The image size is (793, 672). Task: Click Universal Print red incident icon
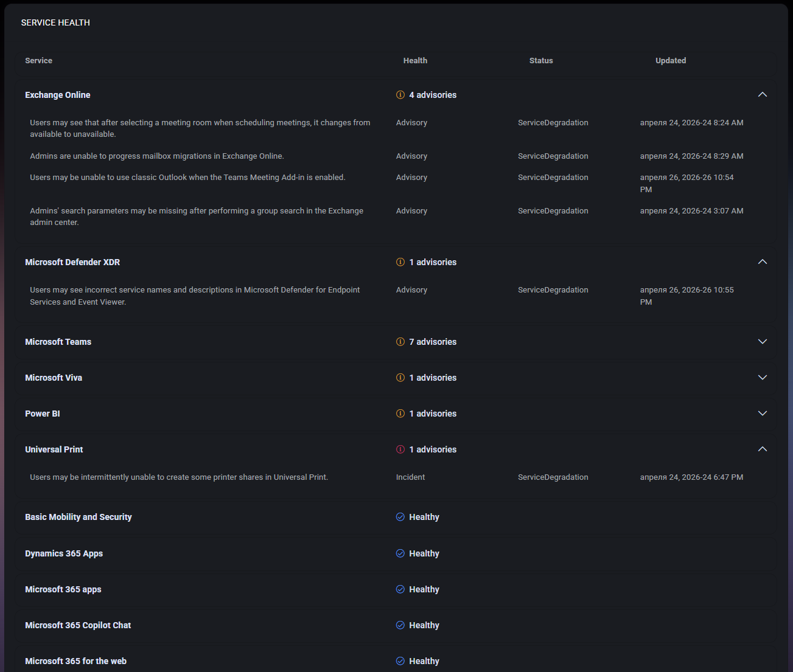coord(400,449)
